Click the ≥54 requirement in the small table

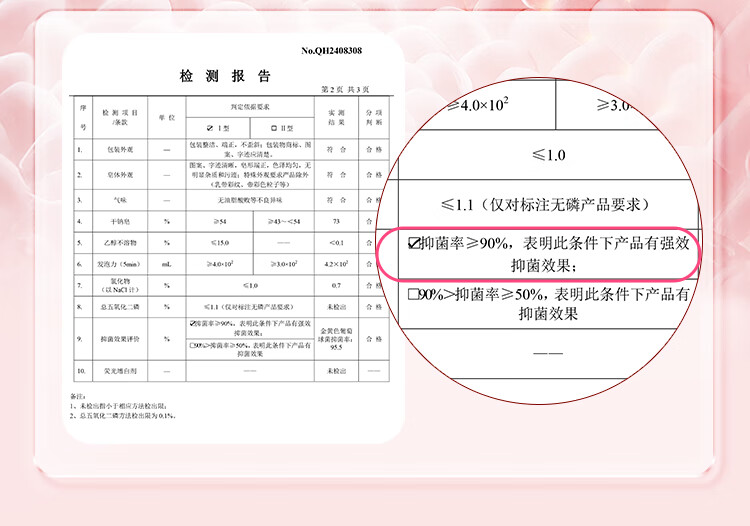coord(220,221)
